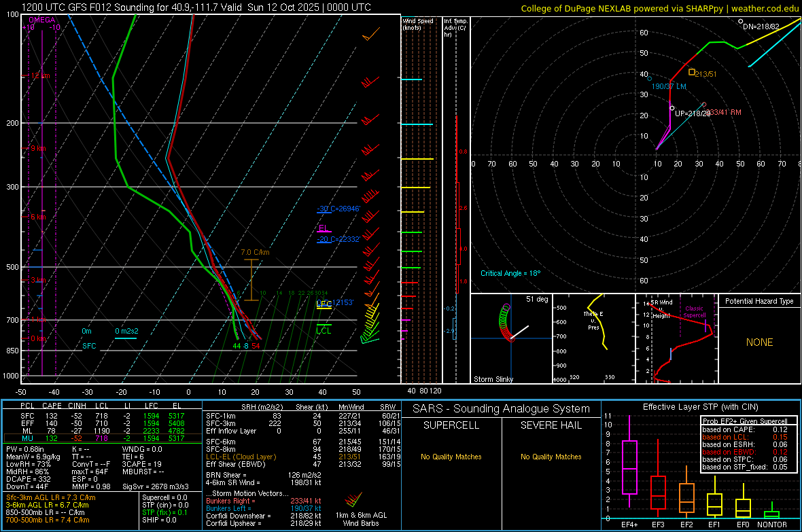Click the MidRH = 86% value

coord(28,472)
